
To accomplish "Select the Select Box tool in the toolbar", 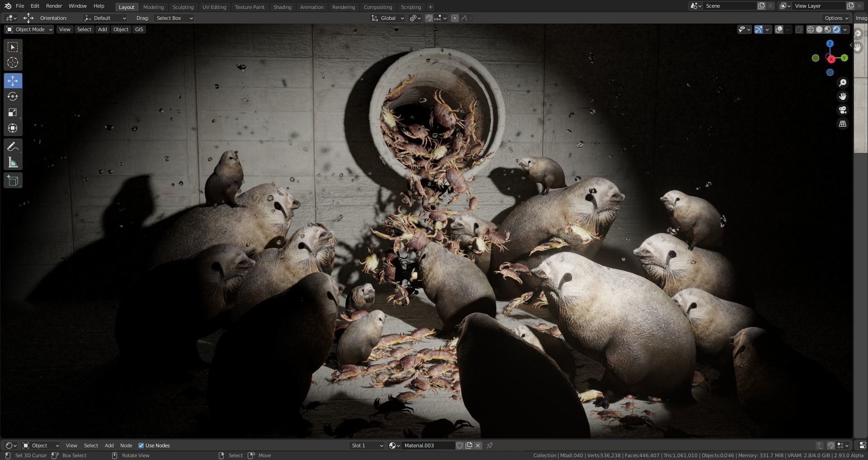I will coord(13,47).
